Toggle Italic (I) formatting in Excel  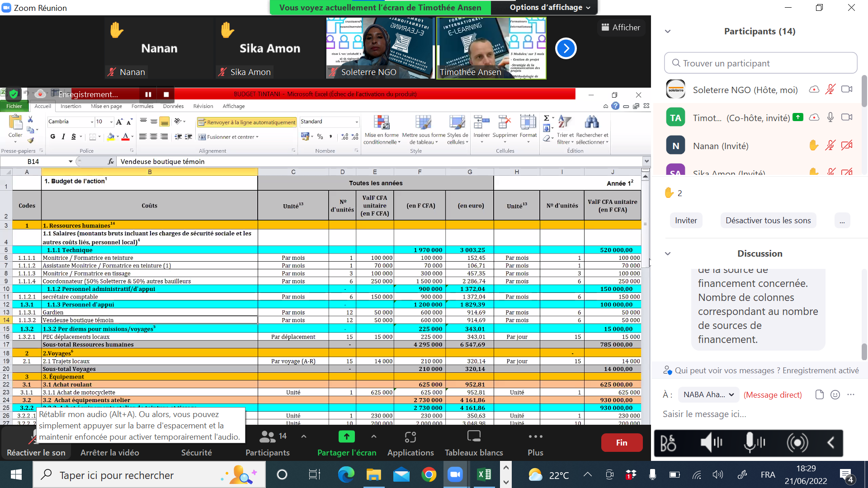pyautogui.click(x=63, y=136)
